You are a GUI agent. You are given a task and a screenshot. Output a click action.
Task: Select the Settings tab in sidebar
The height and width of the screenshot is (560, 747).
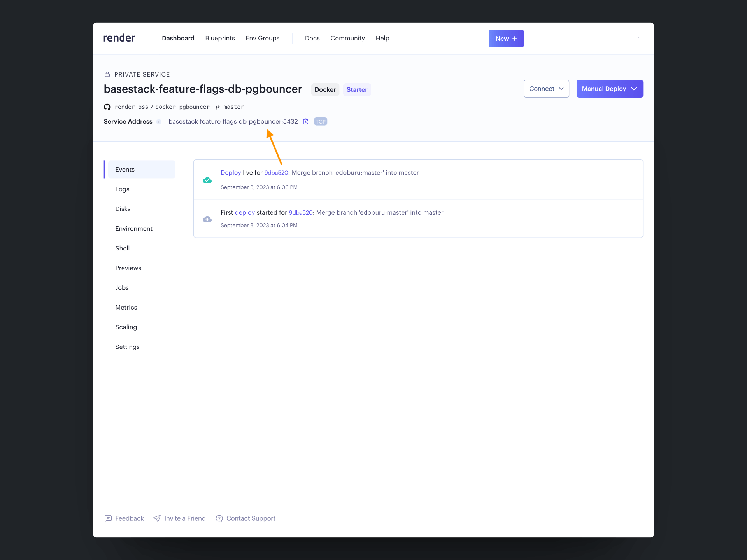tap(127, 346)
